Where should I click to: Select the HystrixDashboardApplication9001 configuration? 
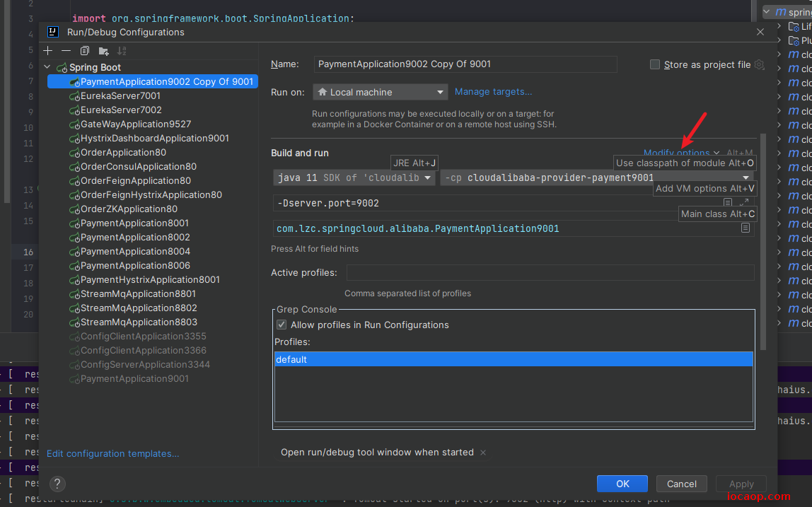[x=155, y=139]
